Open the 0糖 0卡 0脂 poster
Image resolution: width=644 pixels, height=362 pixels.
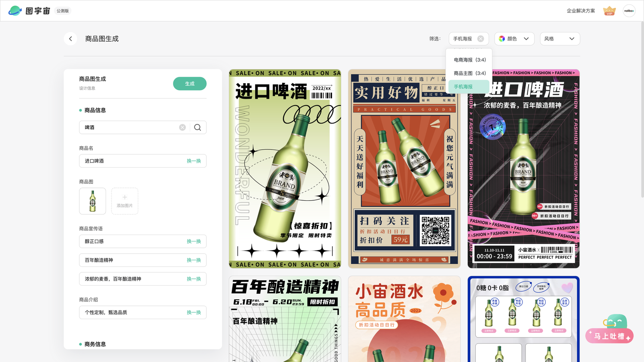[x=523, y=319]
